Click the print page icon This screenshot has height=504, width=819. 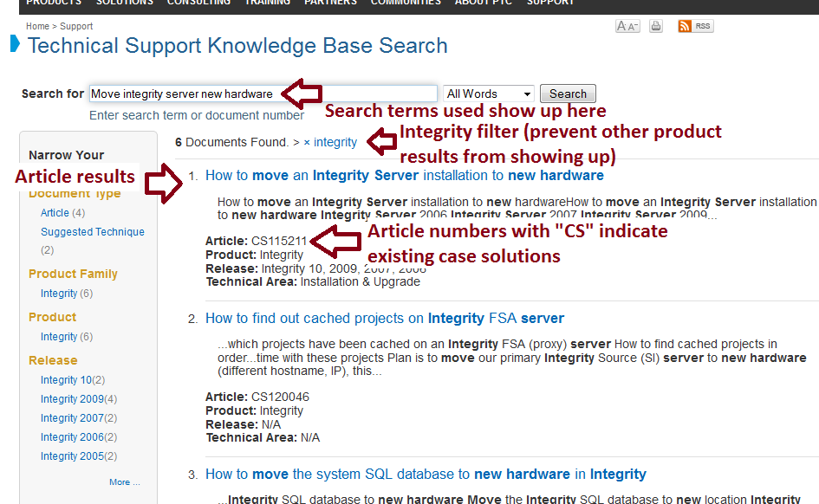pyautogui.click(x=655, y=26)
